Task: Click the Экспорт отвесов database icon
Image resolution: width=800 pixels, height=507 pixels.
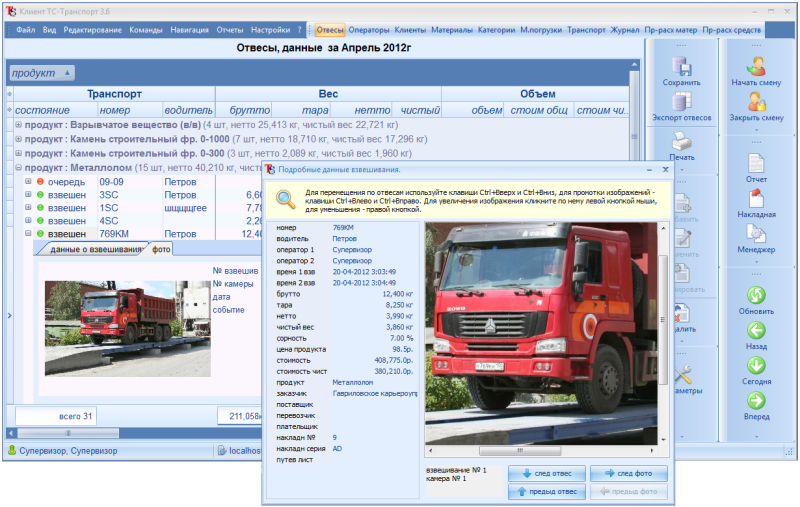Action: click(682, 102)
